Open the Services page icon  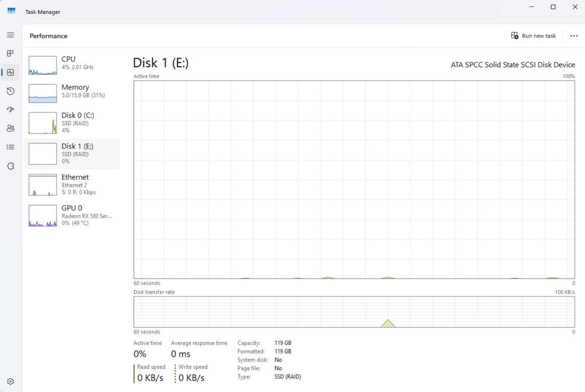[x=11, y=166]
